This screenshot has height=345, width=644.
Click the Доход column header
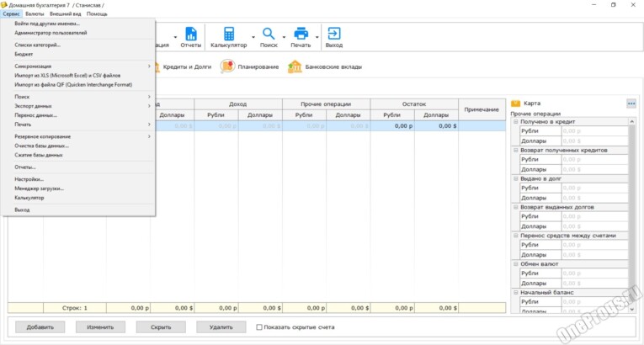click(238, 104)
